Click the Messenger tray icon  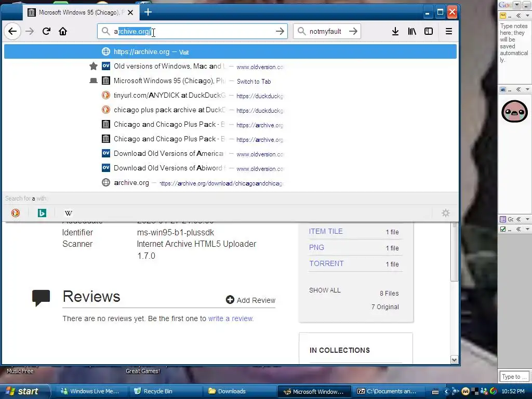click(x=484, y=392)
